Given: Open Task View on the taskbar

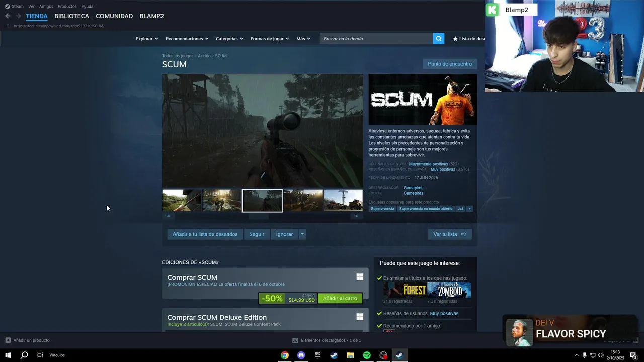Looking at the screenshot, I should pyautogui.click(x=40, y=355).
